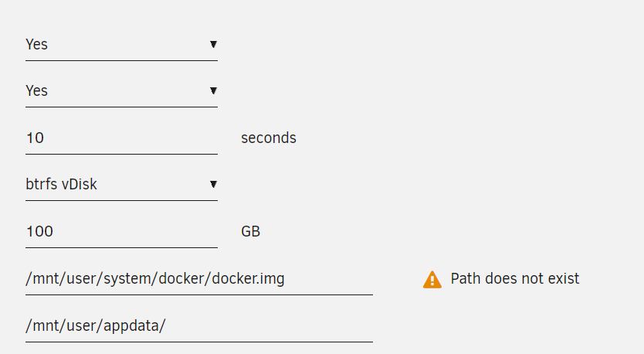Click the /mnt/user/appdata/ path field
Image resolution: width=644 pixels, height=354 pixels.
[x=199, y=325]
